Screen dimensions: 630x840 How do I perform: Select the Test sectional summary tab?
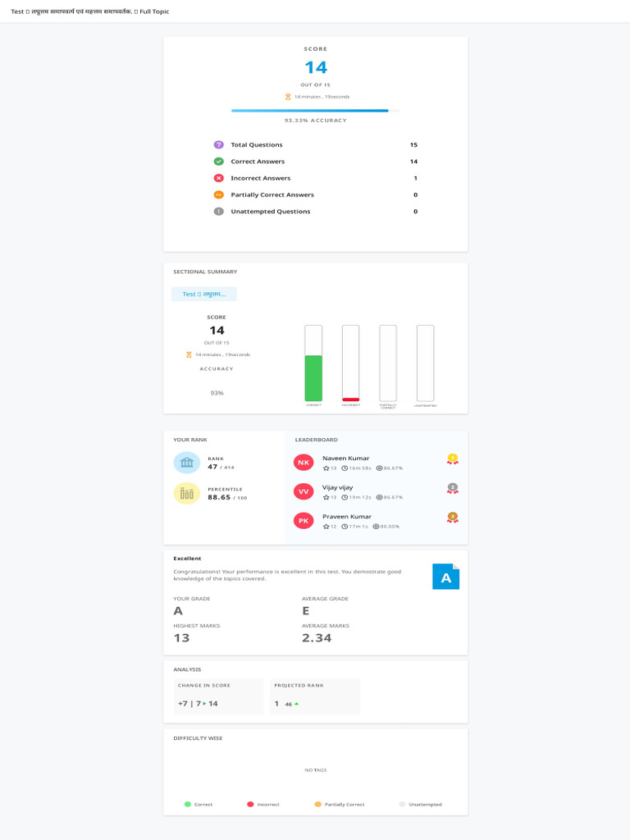(204, 294)
